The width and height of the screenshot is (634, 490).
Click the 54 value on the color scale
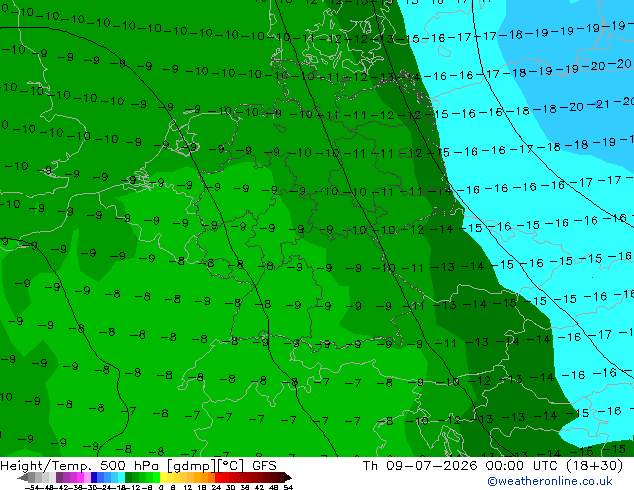click(288, 487)
